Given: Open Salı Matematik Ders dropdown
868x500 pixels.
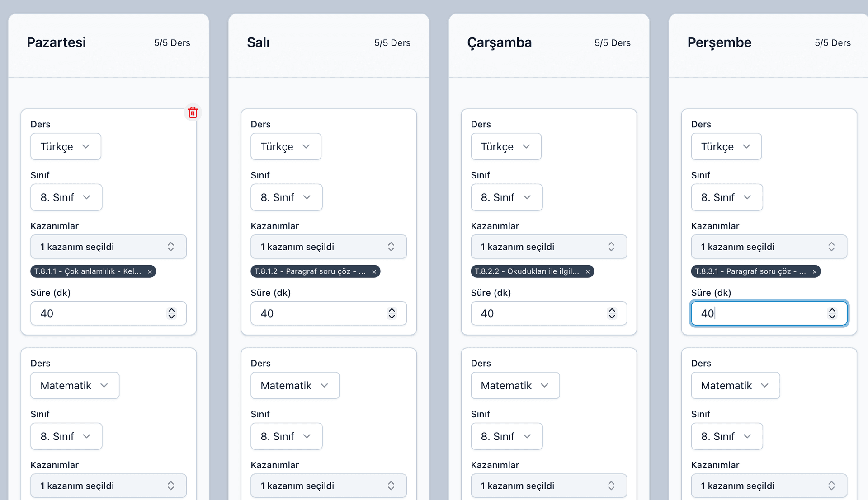Looking at the screenshot, I should click(x=295, y=385).
